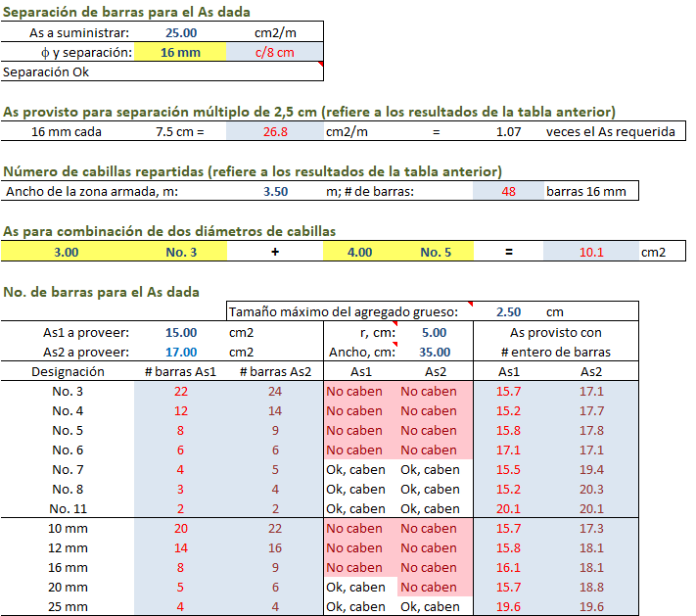Click the yellow 3.00 quantity cell

coord(67,253)
